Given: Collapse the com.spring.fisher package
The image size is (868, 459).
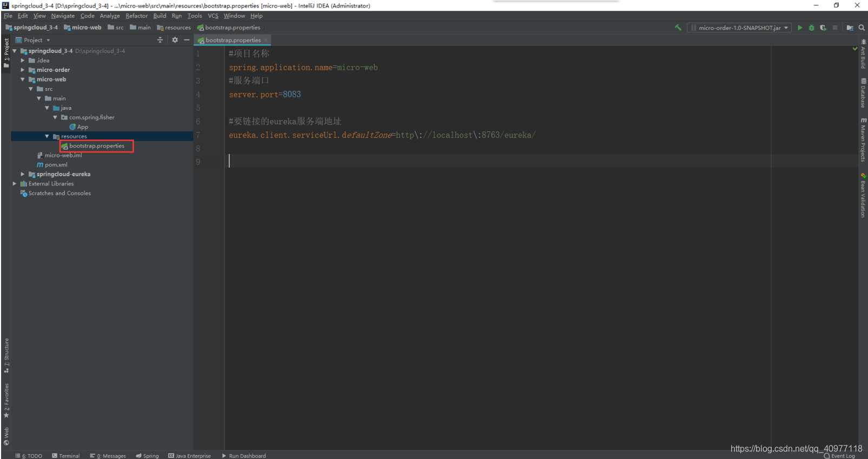Looking at the screenshot, I should click(55, 117).
